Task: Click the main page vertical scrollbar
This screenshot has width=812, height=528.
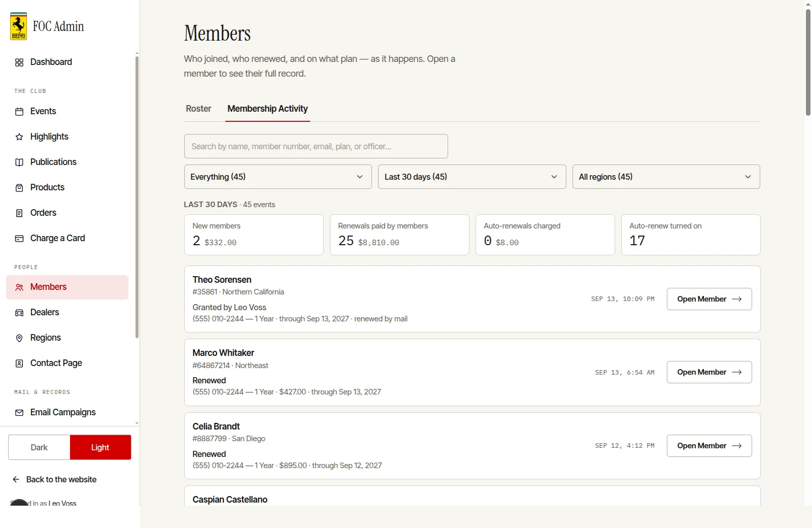Action: pyautogui.click(x=808, y=62)
